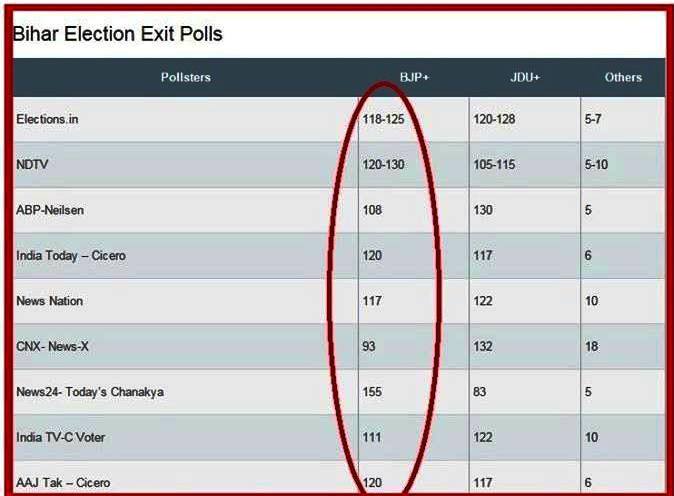Select the 155 BJP+ value for Today's Chanakya

point(373,392)
